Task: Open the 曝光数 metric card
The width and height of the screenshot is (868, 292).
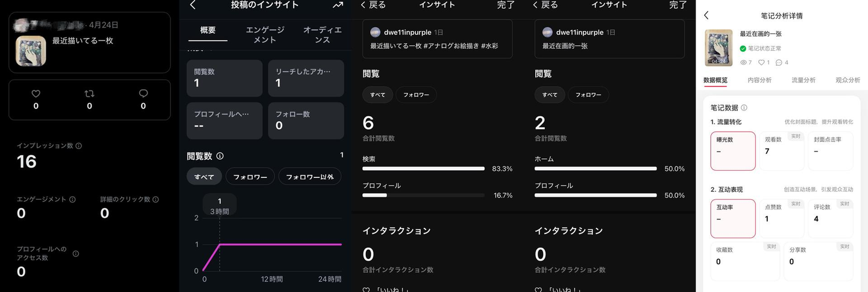Action: (x=733, y=151)
